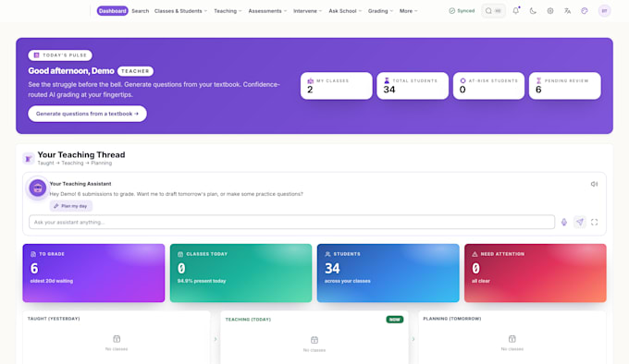Expand the Assessments dropdown menu
Image resolution: width=629 pixels, height=364 pixels.
[267, 11]
